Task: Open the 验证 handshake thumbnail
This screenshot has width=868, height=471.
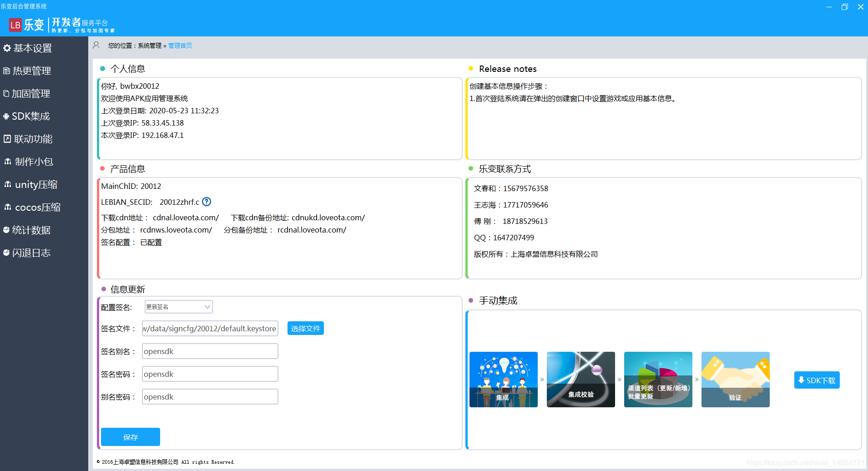Action: point(736,380)
